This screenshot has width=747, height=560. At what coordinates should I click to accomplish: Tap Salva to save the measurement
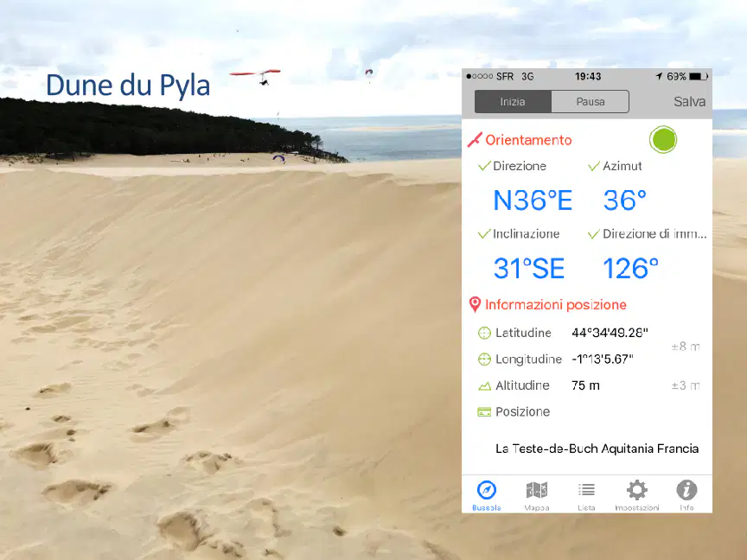689,101
